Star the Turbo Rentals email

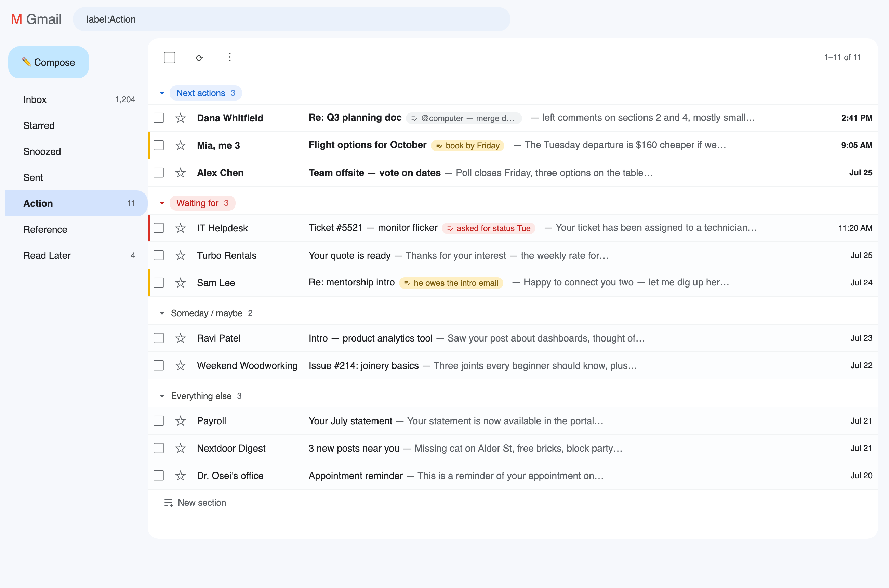[181, 255]
